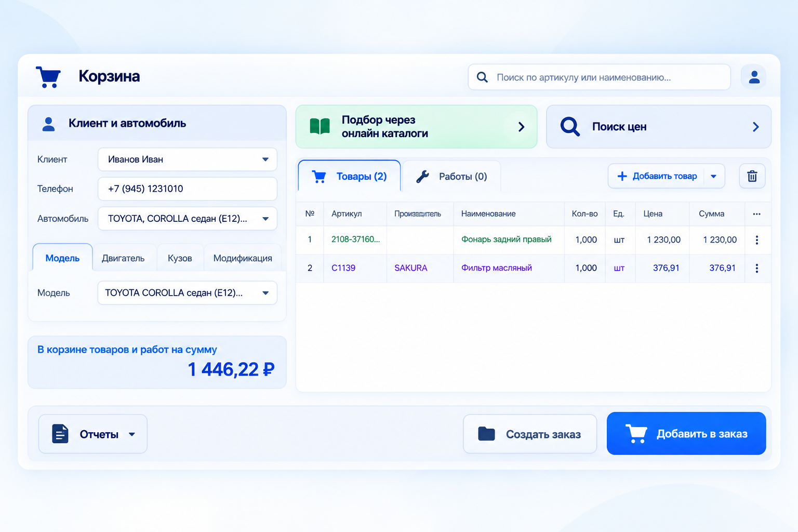Click the Кол-во column header
Image resolution: width=798 pixels, height=532 pixels.
[x=584, y=214]
